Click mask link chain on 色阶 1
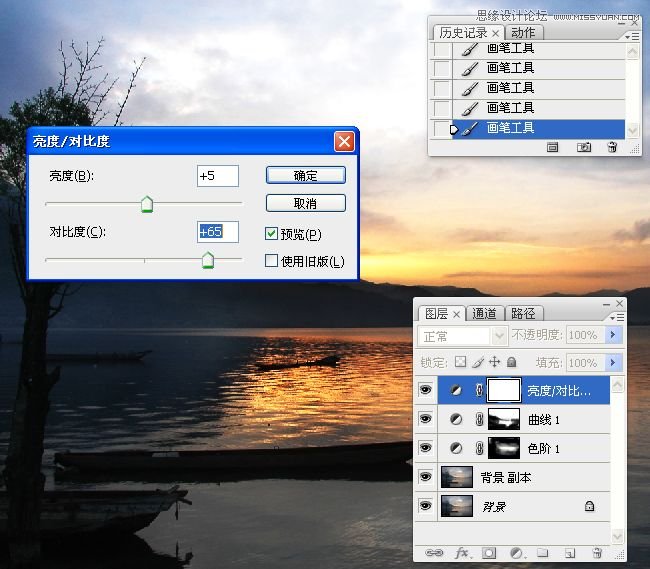650x569 pixels. (479, 448)
